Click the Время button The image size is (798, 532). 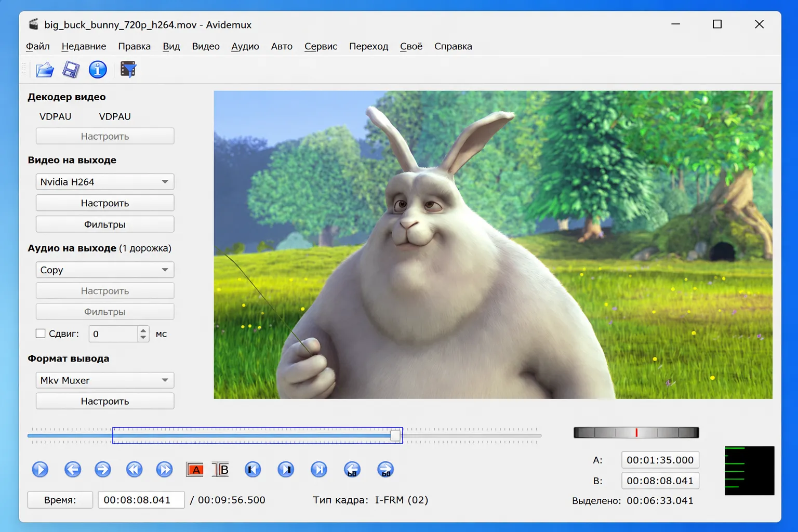coord(60,500)
